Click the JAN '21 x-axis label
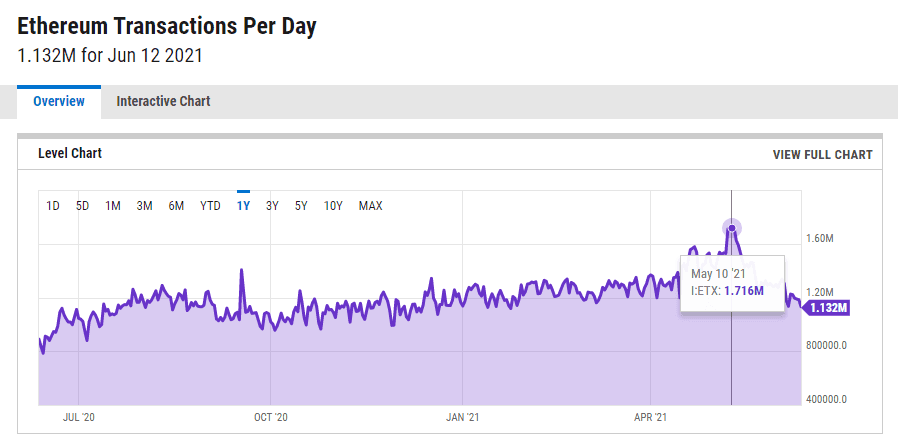 [462, 418]
